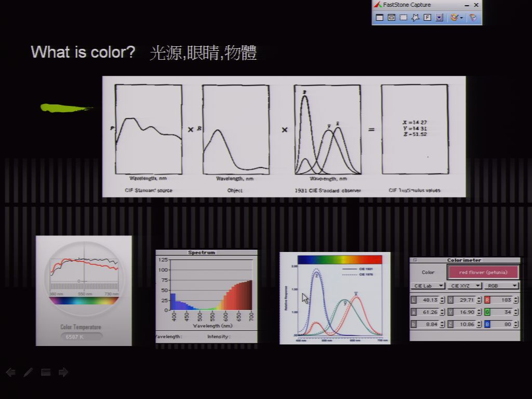Advance to next slide arrow
The width and height of the screenshot is (532, 399).
coord(63,372)
